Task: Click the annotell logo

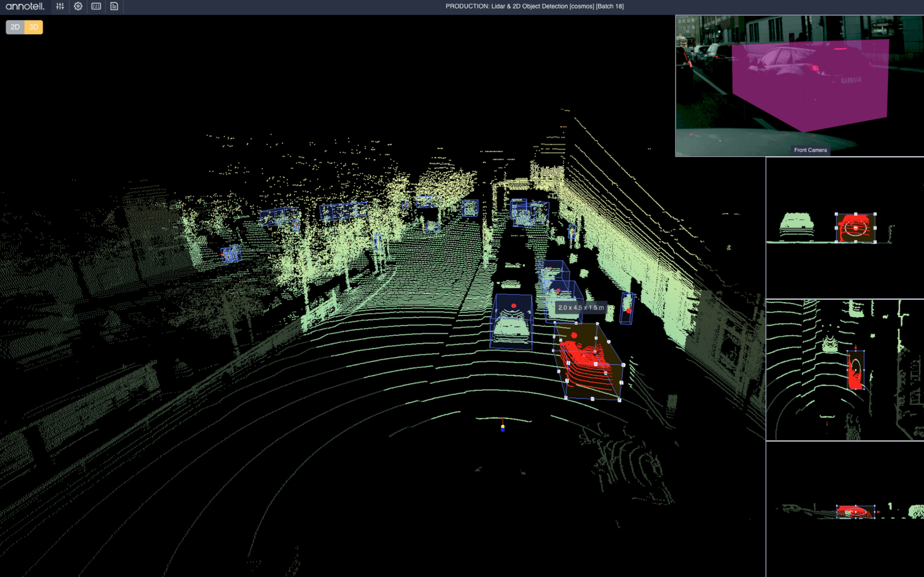Action: [x=25, y=6]
